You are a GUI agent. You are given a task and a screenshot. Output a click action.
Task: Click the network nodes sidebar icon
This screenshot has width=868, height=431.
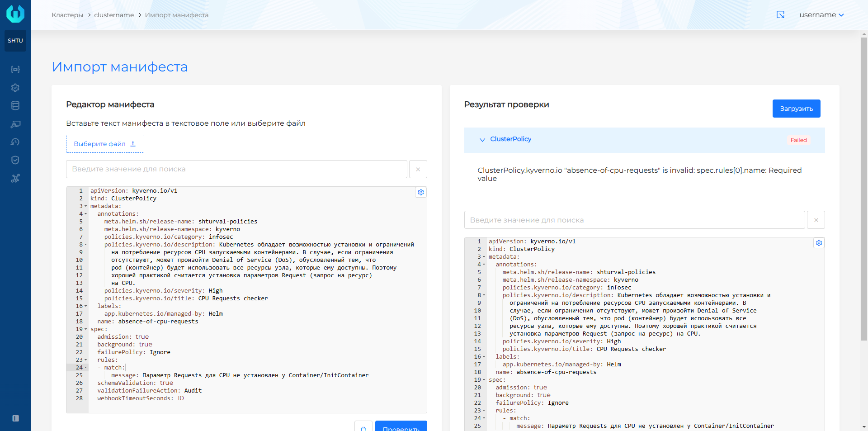[x=15, y=178]
